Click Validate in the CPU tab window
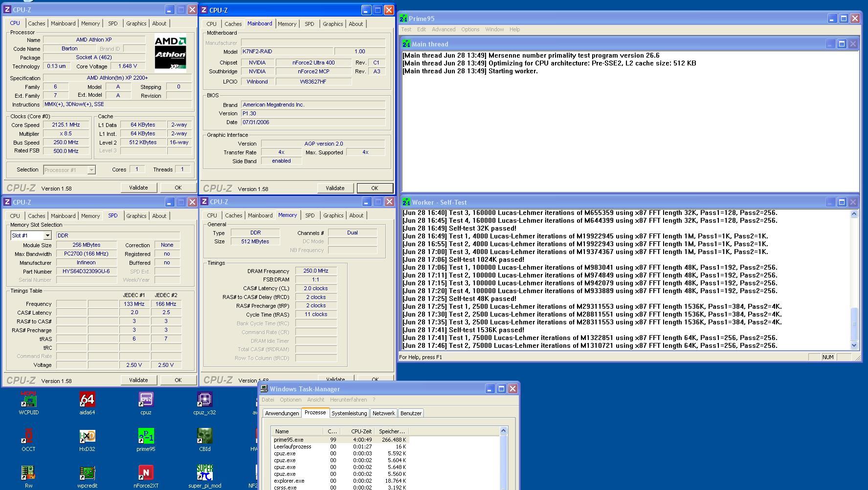This screenshot has width=868, height=490. (138, 188)
